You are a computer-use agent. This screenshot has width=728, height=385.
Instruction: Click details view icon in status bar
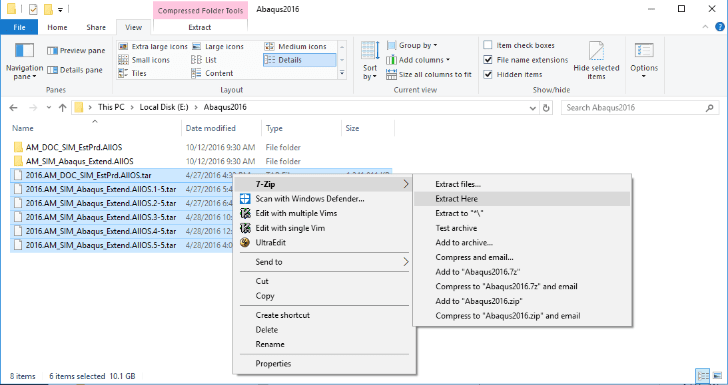[703, 375]
